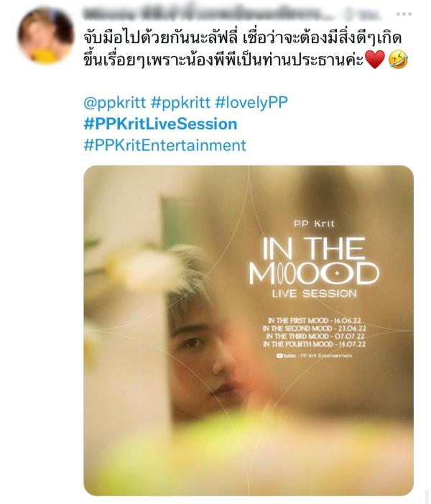
Task: Click the first line of Thai tweet text
Action: click(x=243, y=37)
